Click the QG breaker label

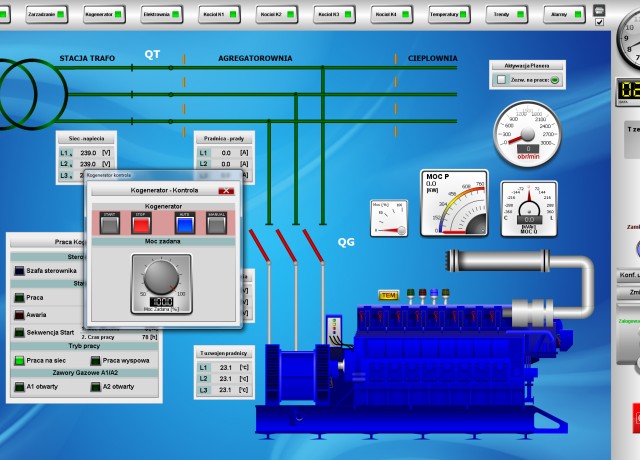click(346, 242)
